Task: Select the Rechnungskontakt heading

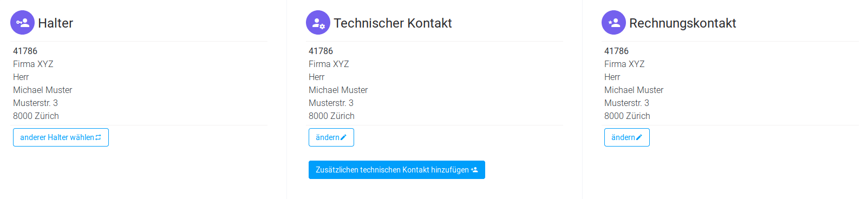Action: tap(682, 23)
